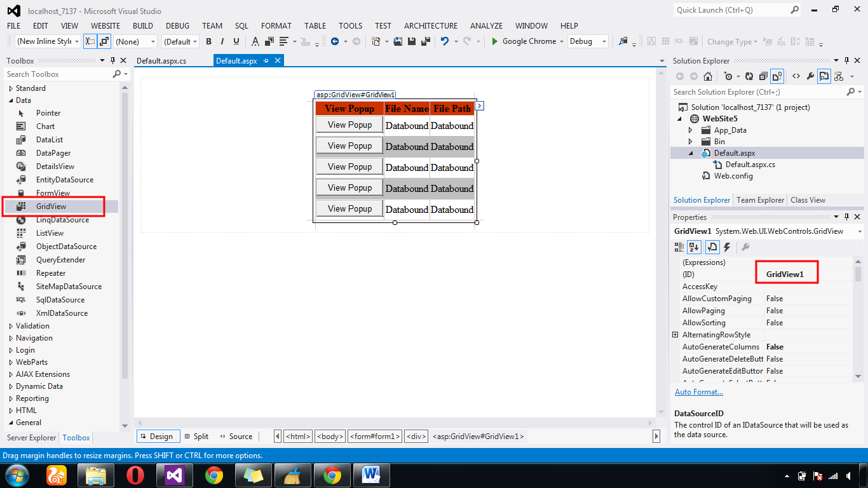This screenshot has width=868, height=488.
Task: Toggle the Show Margin handles toolbar button
Action: [x=90, y=41]
